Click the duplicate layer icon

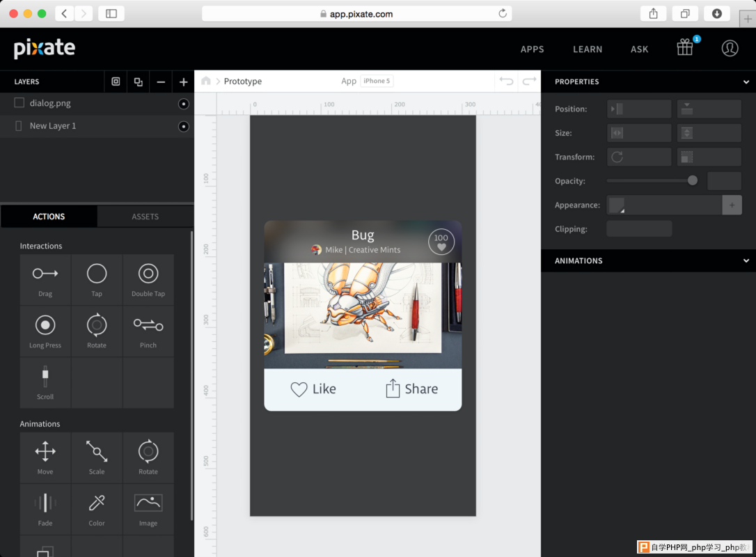click(x=139, y=81)
